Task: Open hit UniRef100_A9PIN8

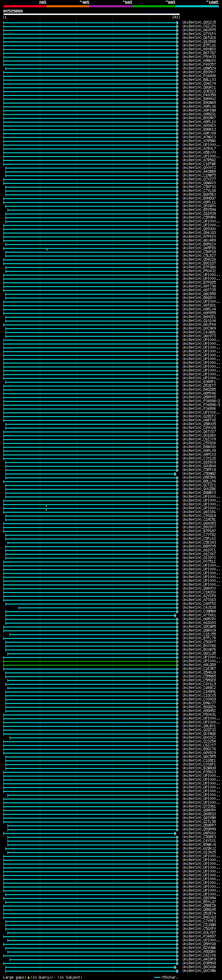Action: click(x=199, y=110)
